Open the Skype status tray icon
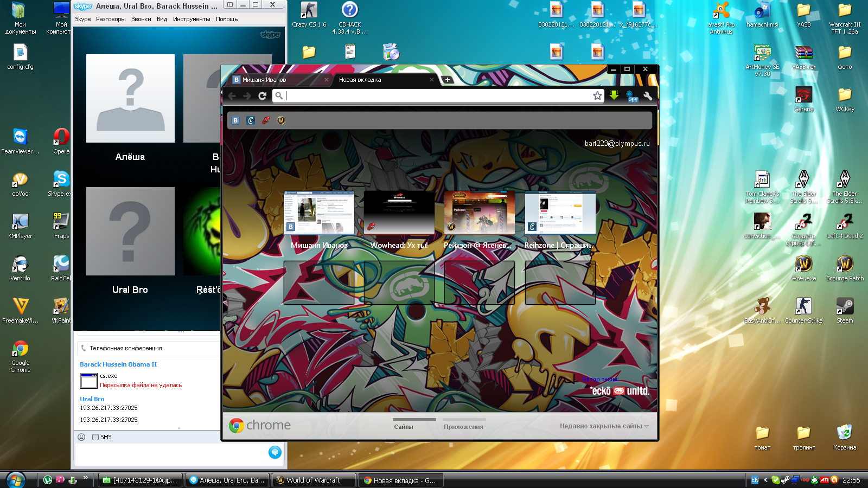Viewport: 868px width, 488px height. coord(775,480)
